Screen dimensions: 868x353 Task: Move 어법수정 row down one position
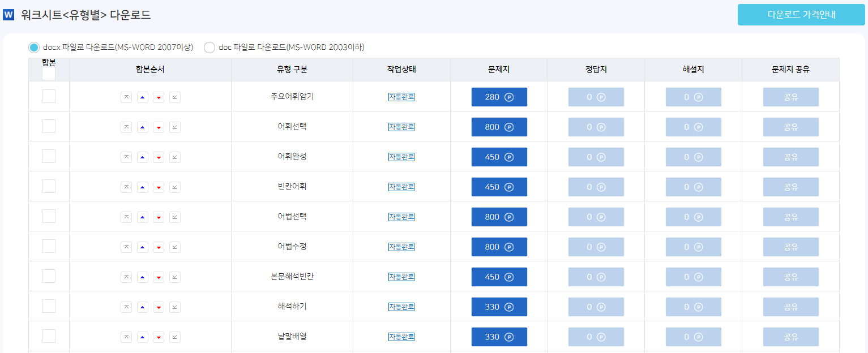[x=159, y=247]
